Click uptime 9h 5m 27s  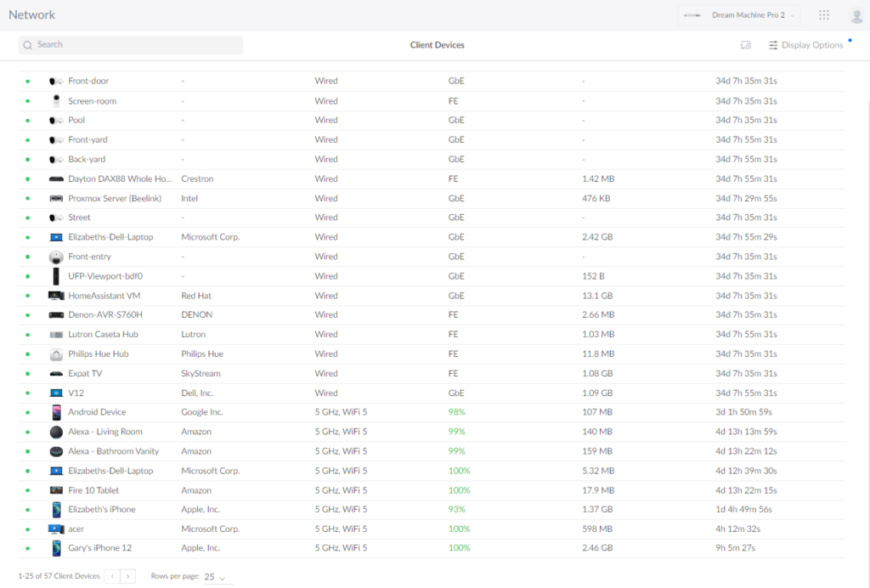(x=735, y=547)
